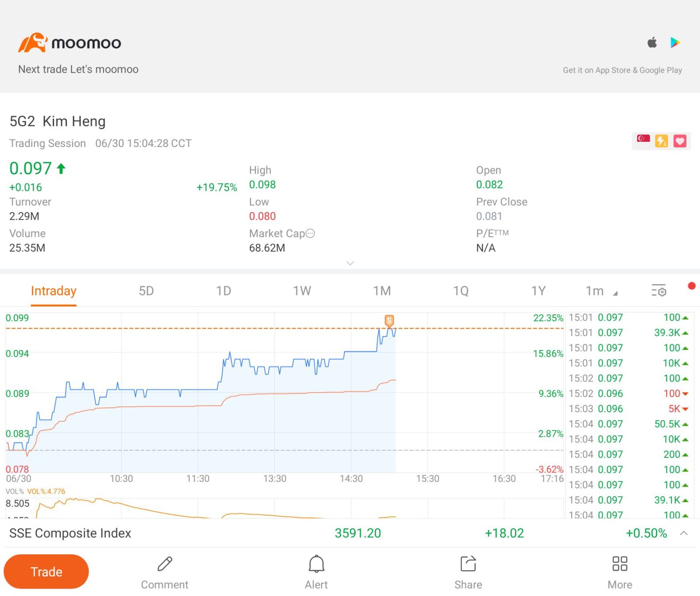
Task: Open the More grid menu
Action: [x=620, y=572]
